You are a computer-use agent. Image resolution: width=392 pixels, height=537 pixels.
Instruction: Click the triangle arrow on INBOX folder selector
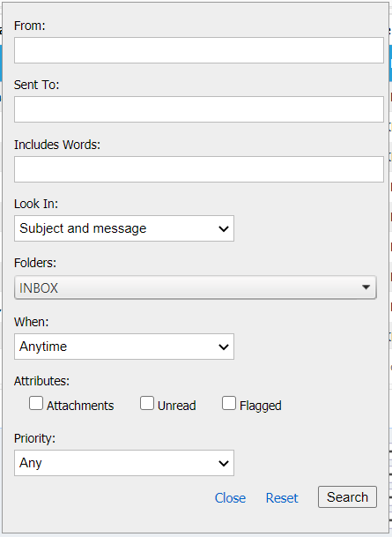366,287
